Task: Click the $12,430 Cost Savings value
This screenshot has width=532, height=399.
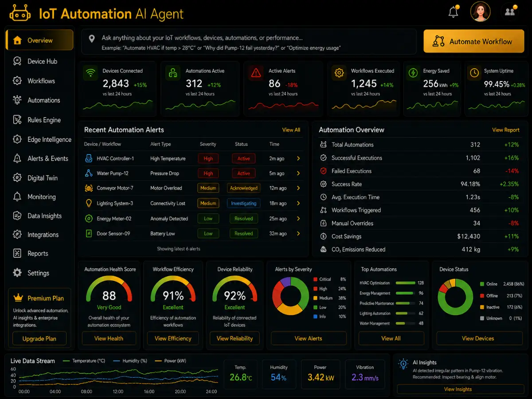Action: tap(468, 236)
